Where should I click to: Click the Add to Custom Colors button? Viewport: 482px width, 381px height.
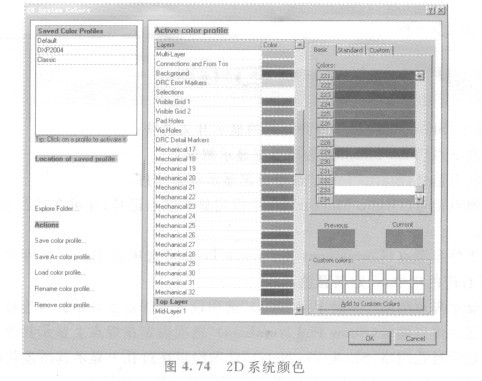370,304
